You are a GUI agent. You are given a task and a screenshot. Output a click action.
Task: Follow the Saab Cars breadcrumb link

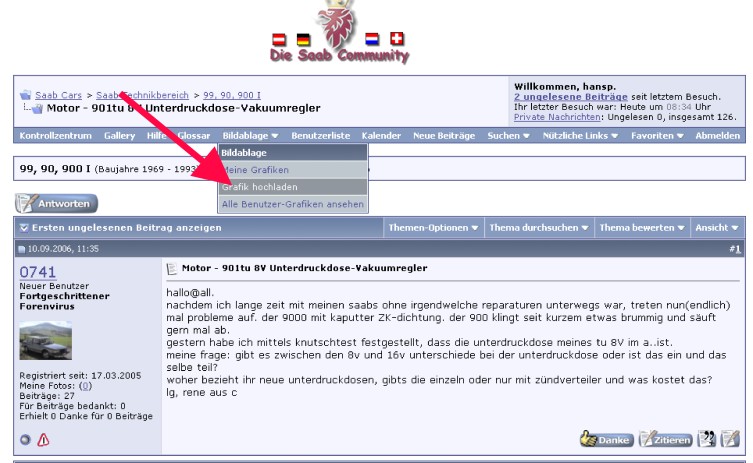[58, 95]
